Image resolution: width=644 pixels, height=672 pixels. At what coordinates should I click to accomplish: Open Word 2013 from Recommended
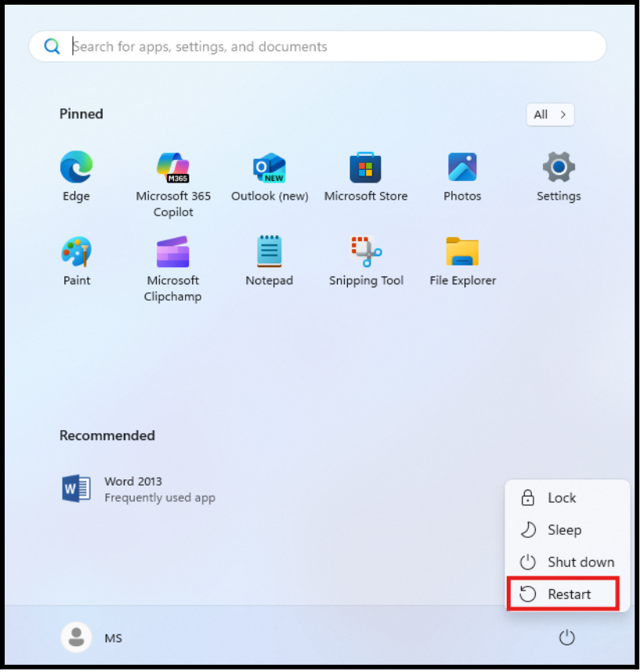tap(138, 489)
